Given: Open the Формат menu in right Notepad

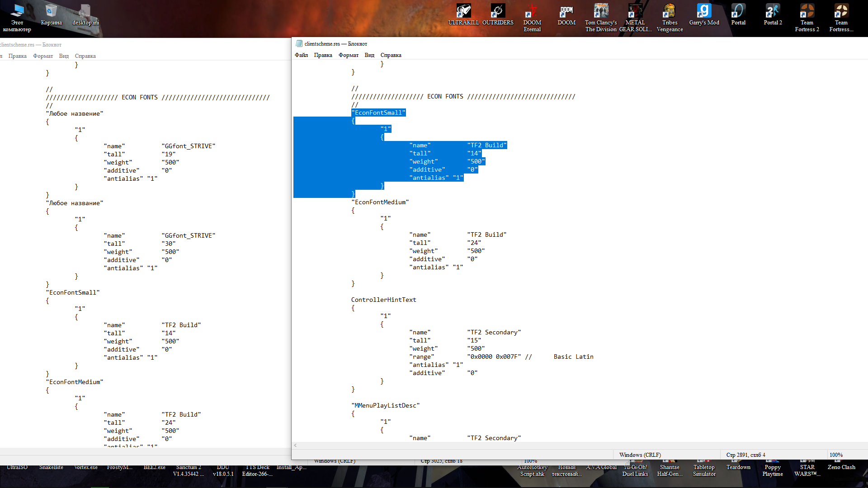Looking at the screenshot, I should (348, 55).
